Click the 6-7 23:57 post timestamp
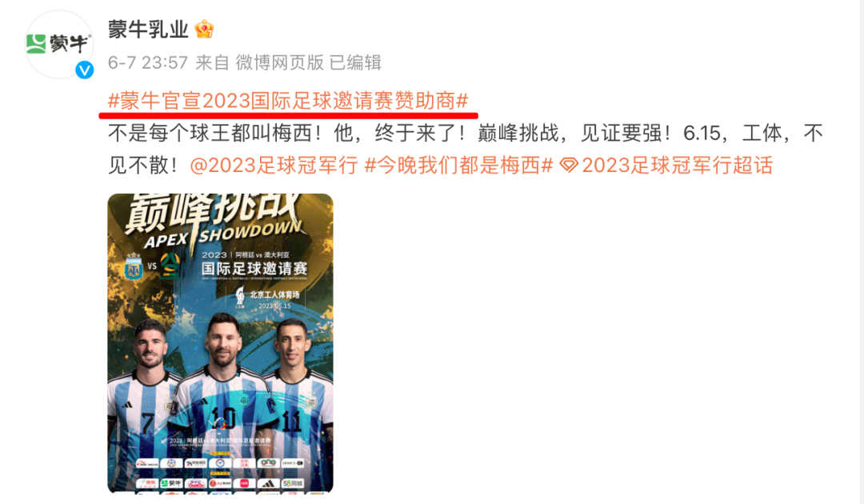Viewport: 864px width, 504px height. coord(148,62)
